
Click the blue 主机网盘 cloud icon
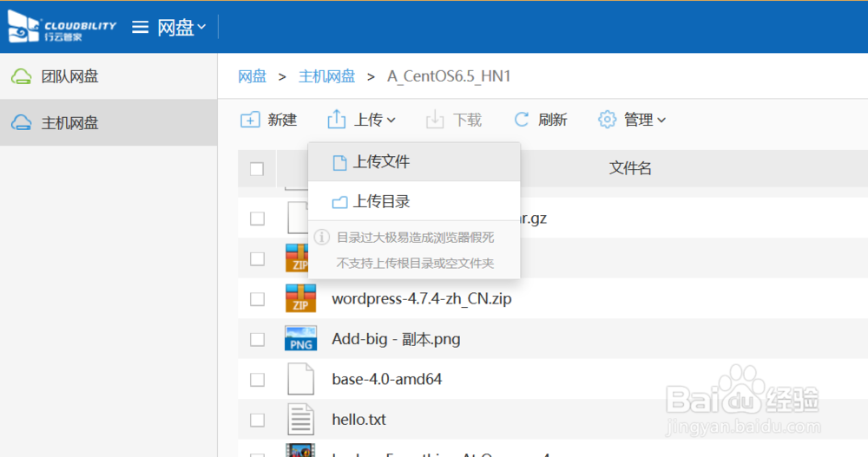tap(22, 123)
